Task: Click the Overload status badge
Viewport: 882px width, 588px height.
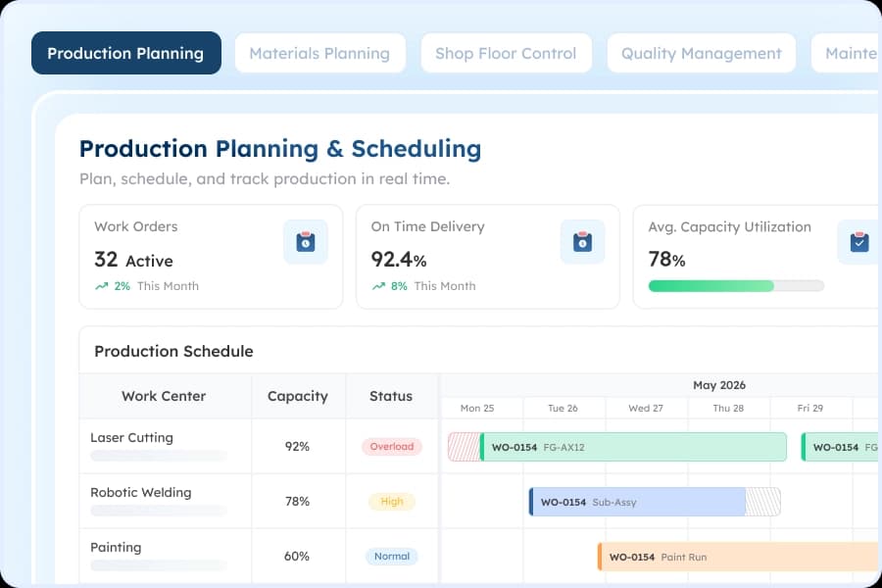Action: pos(391,446)
